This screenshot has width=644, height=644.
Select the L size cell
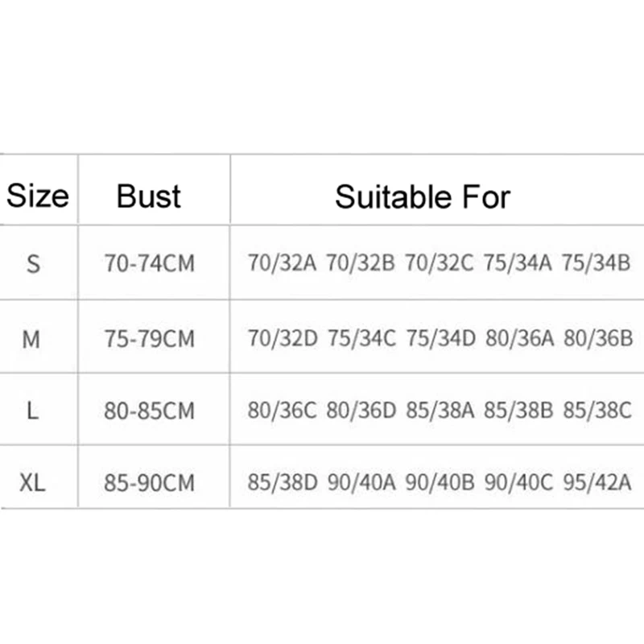coord(32,411)
